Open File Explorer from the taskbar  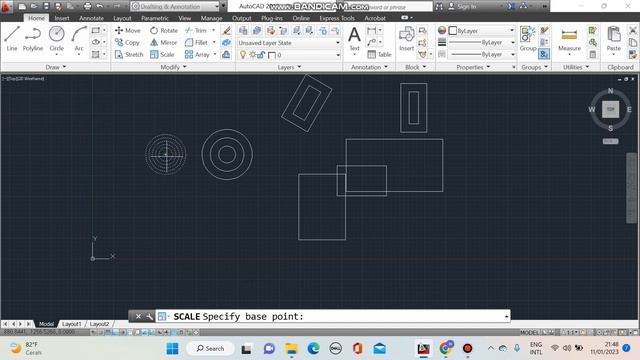291,349
